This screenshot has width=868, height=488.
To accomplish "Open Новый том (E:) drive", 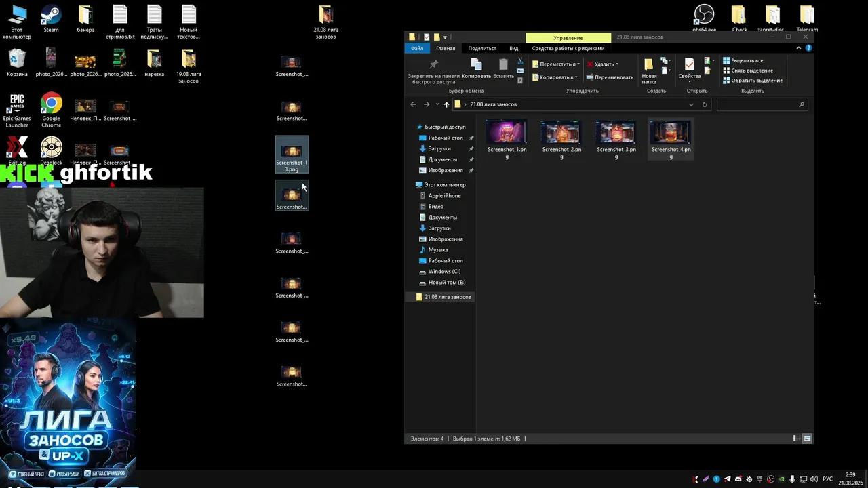I will 442,282.
